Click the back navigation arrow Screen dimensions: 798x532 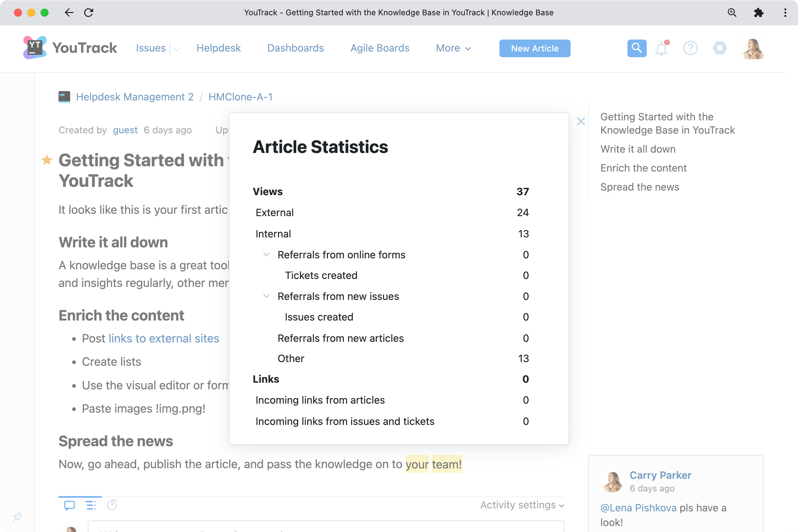pyautogui.click(x=69, y=13)
